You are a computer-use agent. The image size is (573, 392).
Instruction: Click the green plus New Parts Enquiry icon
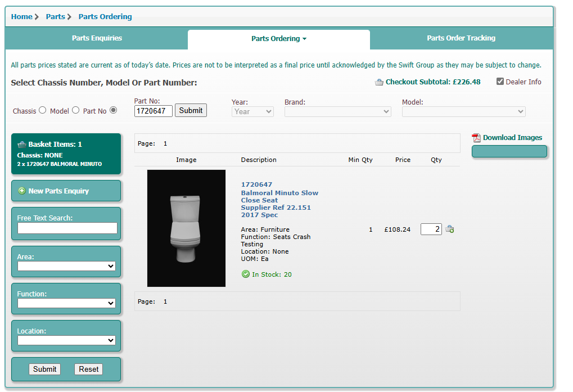tap(22, 191)
